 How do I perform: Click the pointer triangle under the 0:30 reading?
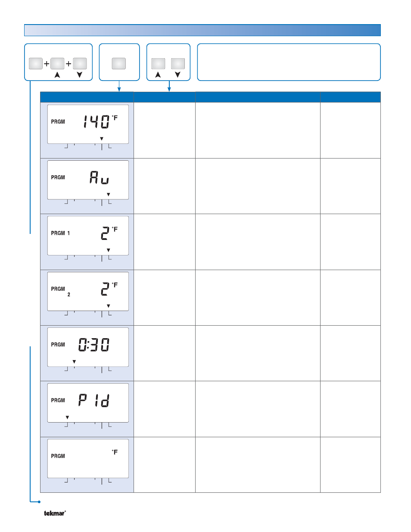point(74,361)
